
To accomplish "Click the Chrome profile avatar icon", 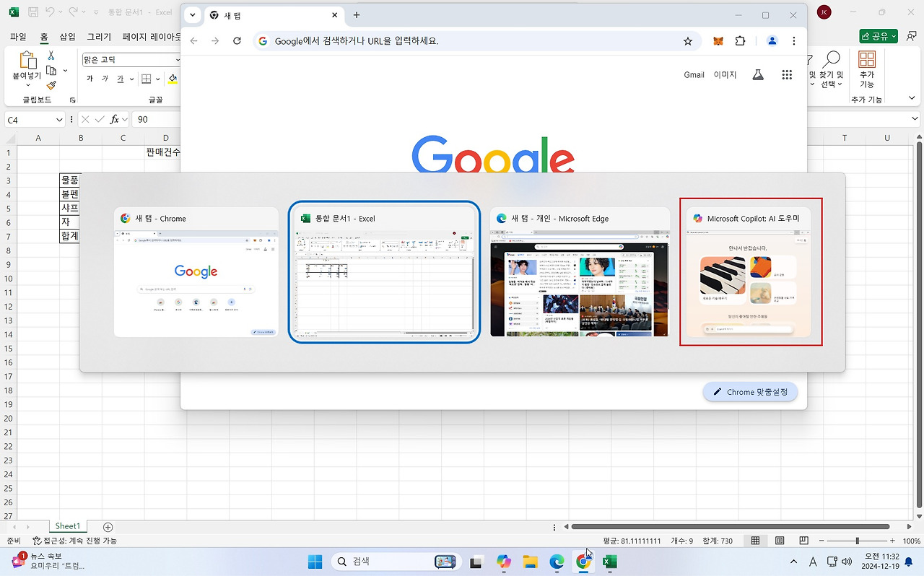I will pos(772,41).
